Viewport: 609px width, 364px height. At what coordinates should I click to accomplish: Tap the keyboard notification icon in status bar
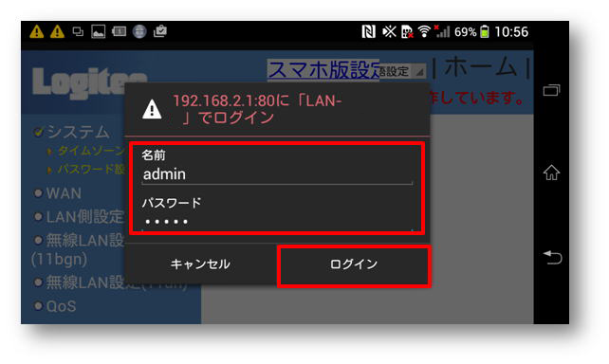click(x=119, y=31)
